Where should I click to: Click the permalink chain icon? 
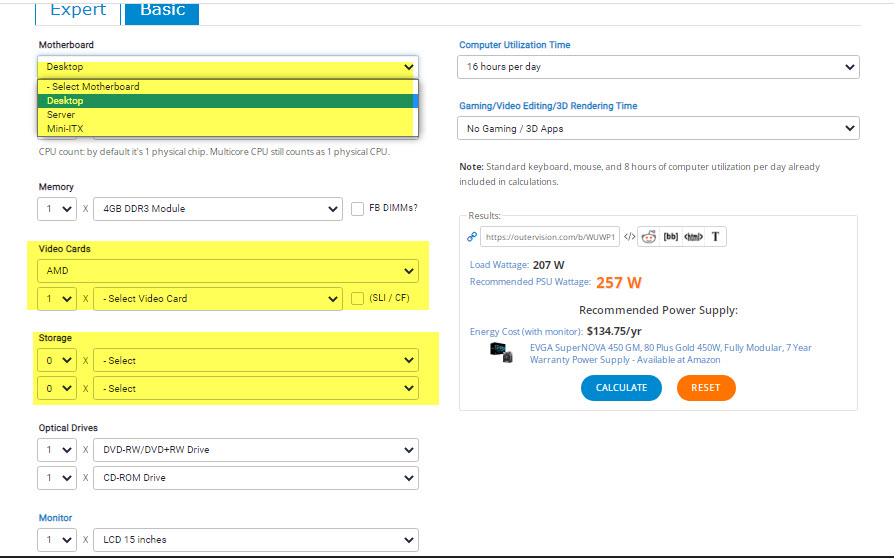point(472,237)
